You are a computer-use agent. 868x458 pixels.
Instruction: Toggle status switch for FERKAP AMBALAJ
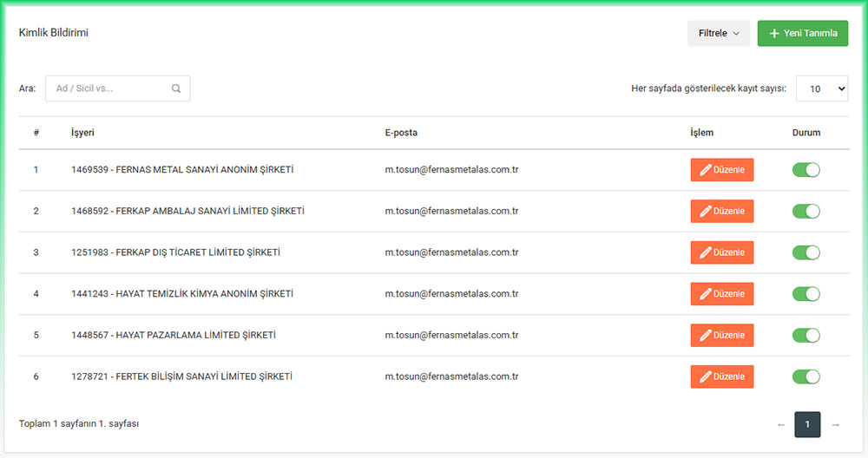806,212
